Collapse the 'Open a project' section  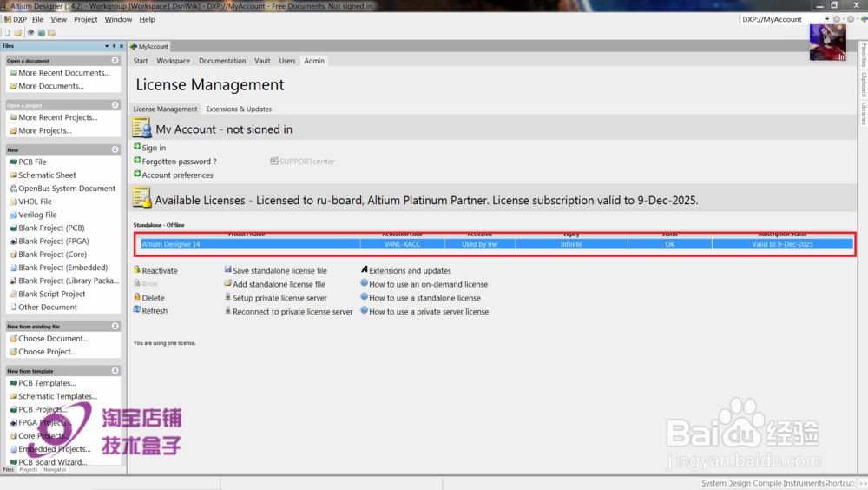click(115, 105)
